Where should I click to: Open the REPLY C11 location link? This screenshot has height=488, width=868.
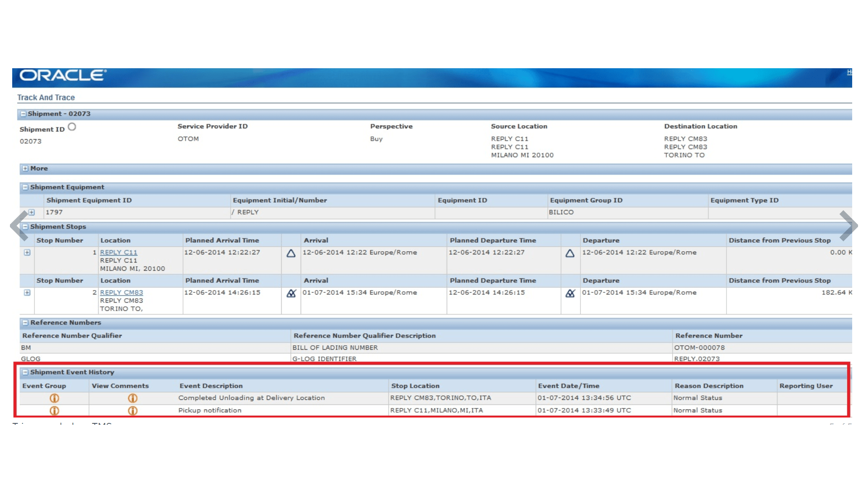coord(118,253)
